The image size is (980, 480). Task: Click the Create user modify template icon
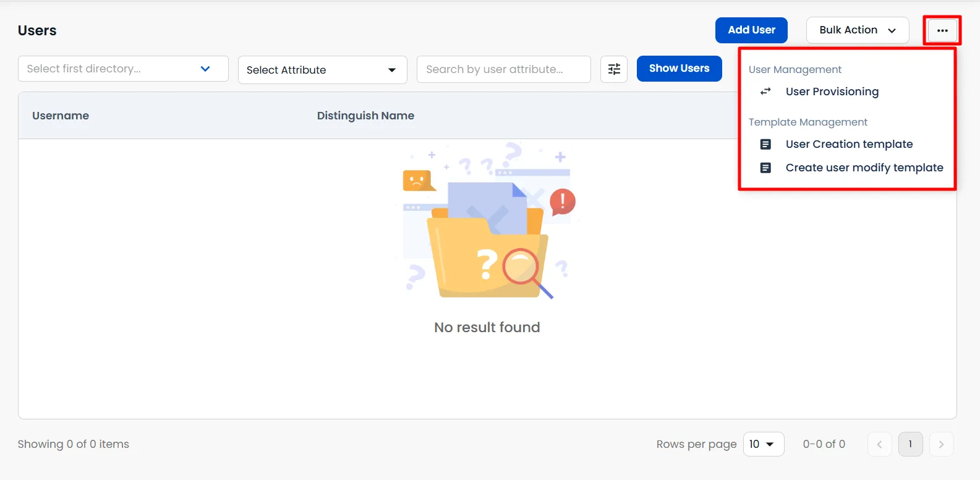click(765, 168)
